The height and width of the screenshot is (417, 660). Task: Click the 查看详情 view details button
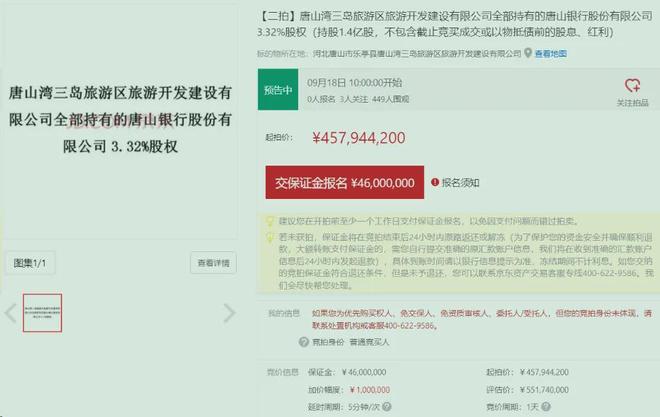pyautogui.click(x=213, y=263)
